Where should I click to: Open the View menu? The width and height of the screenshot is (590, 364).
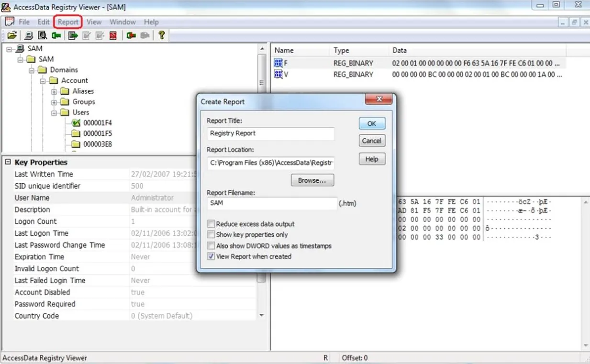[94, 22]
